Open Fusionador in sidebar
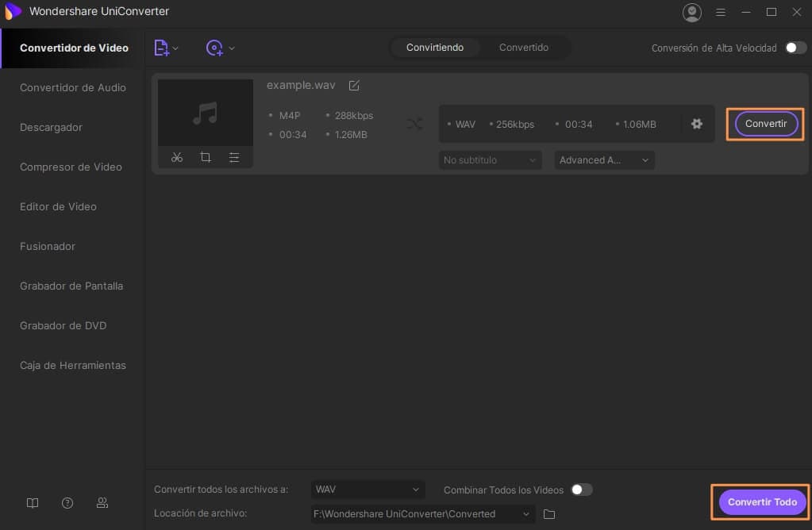 pos(47,247)
